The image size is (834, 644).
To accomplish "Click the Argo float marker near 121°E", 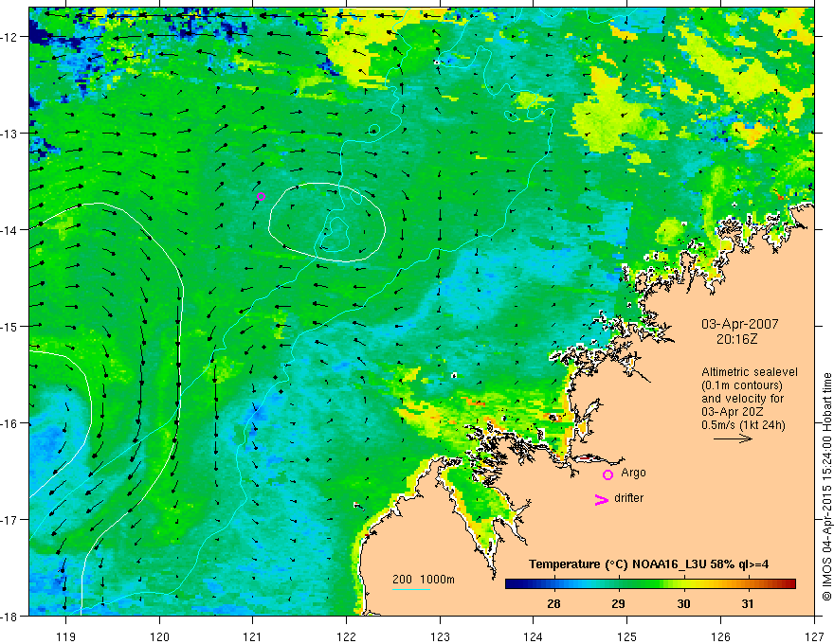I will tap(261, 197).
